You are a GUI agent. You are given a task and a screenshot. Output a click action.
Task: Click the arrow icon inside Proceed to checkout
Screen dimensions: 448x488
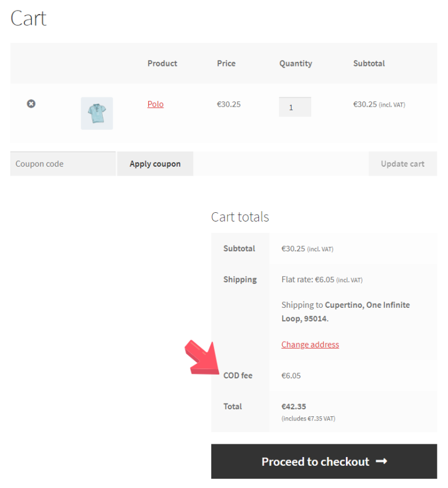(x=382, y=461)
